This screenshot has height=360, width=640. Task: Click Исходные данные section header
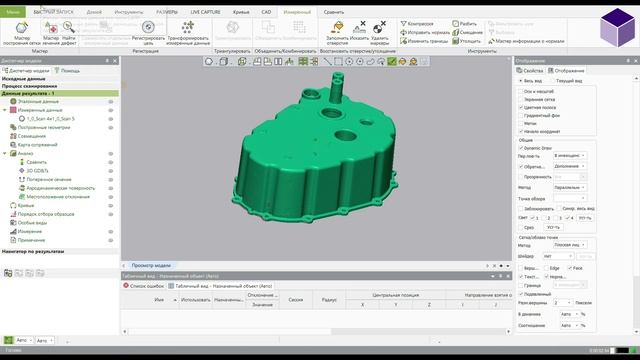24,78
